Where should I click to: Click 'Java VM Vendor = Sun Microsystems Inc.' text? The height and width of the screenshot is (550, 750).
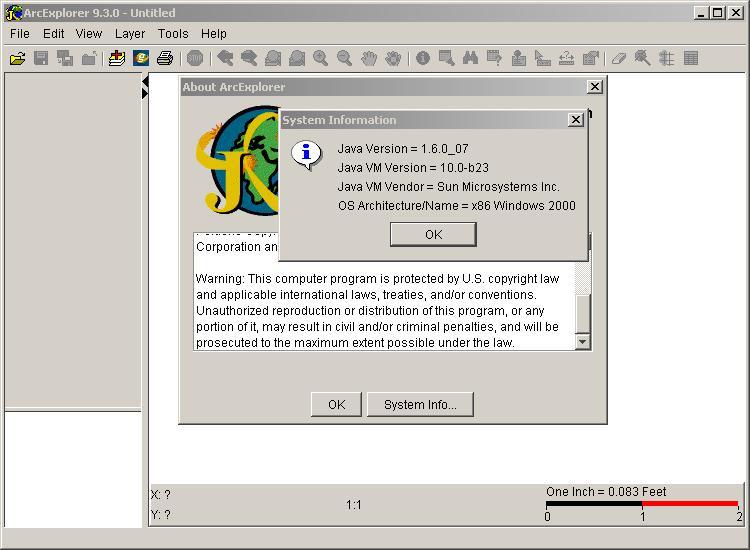click(x=448, y=187)
